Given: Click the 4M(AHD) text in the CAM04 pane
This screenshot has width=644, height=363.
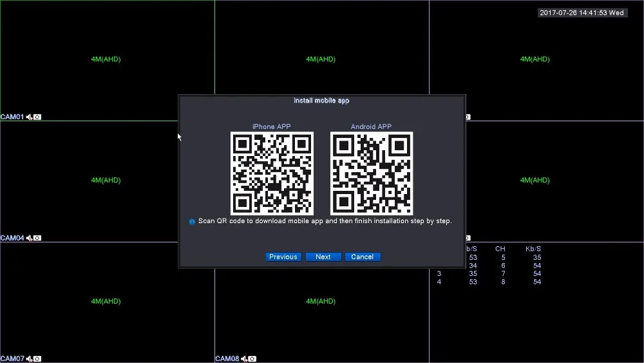Looking at the screenshot, I should point(106,180).
